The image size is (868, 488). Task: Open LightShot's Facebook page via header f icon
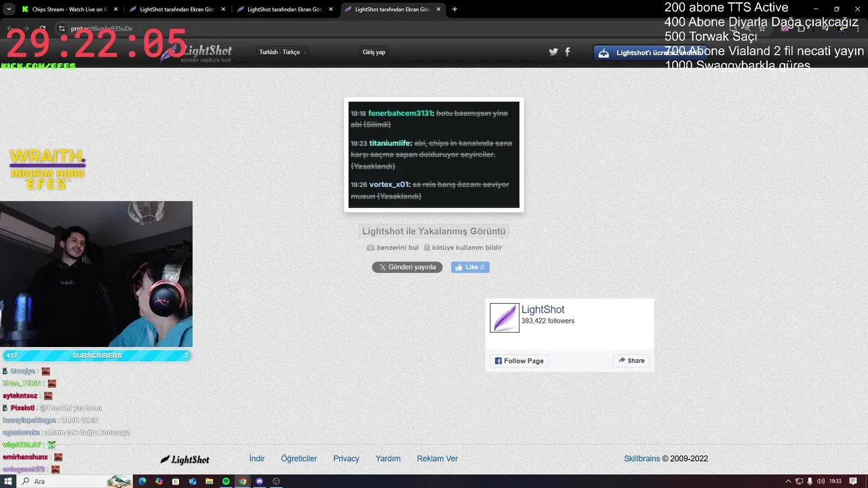point(568,52)
